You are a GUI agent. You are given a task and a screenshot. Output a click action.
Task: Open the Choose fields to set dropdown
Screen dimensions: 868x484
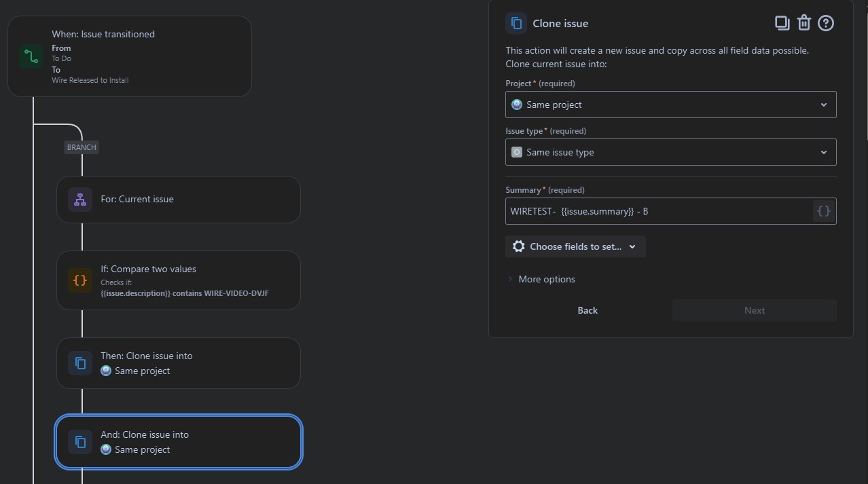(575, 246)
